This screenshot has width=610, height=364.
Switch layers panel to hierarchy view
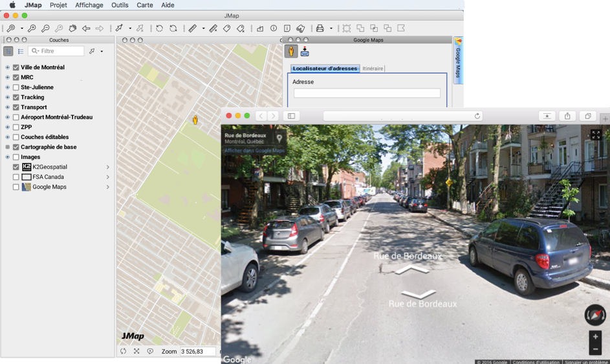click(8, 51)
